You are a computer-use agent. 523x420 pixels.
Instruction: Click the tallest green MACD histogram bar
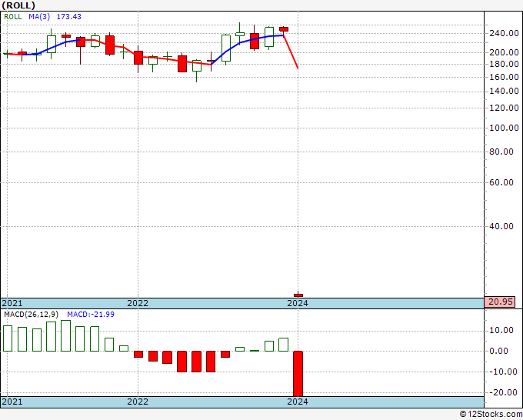pos(65,335)
